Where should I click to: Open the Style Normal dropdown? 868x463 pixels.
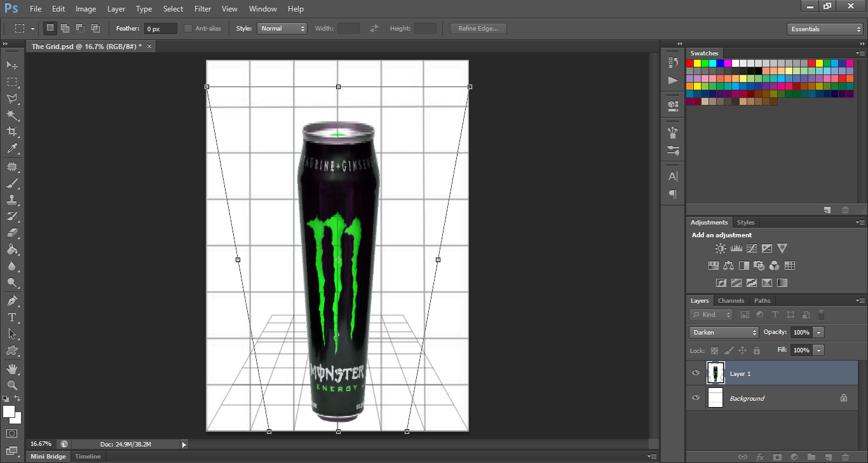click(282, 29)
